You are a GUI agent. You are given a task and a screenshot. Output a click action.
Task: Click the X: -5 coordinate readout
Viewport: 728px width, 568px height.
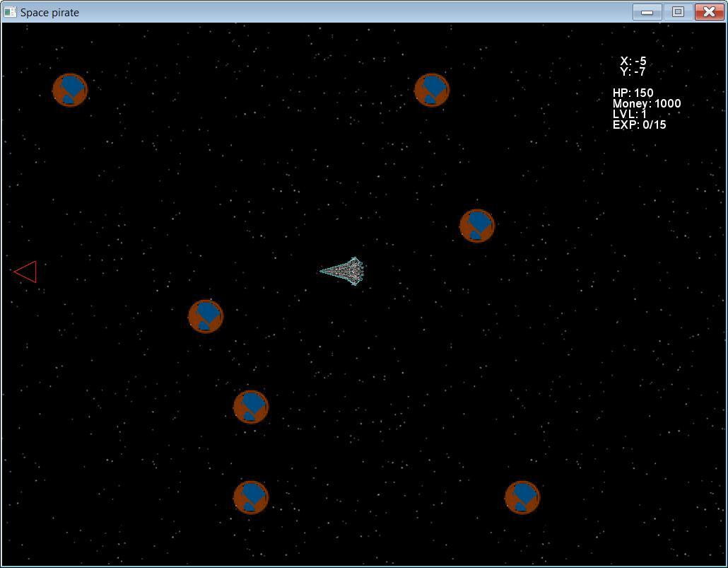click(633, 61)
